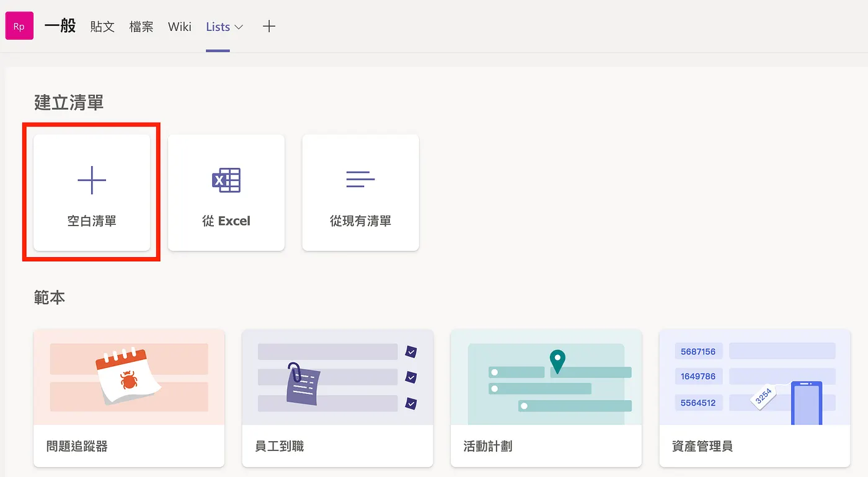The height and width of the screenshot is (477, 868).
Task: Open the 檔案 tab
Action: 141,27
